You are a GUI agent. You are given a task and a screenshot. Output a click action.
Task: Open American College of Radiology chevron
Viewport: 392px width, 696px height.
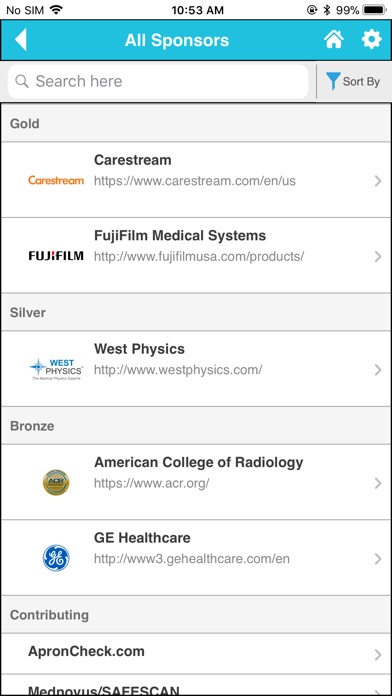[378, 483]
